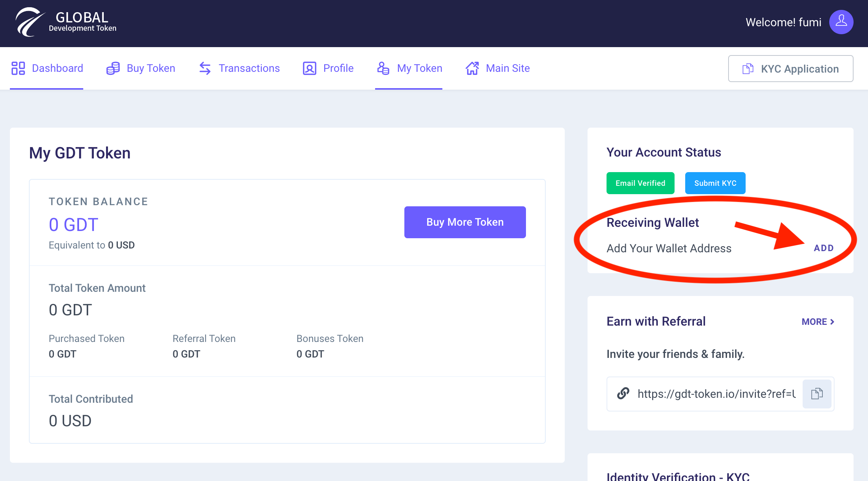Screen dimensions: 868x481
Task: Open the user avatar icon menu
Action: [x=841, y=22]
